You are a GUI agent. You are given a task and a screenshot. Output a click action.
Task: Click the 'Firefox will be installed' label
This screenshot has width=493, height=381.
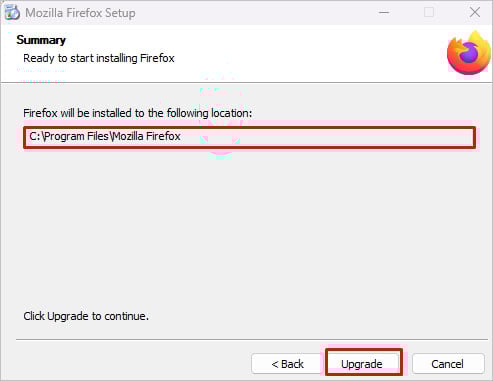(137, 113)
